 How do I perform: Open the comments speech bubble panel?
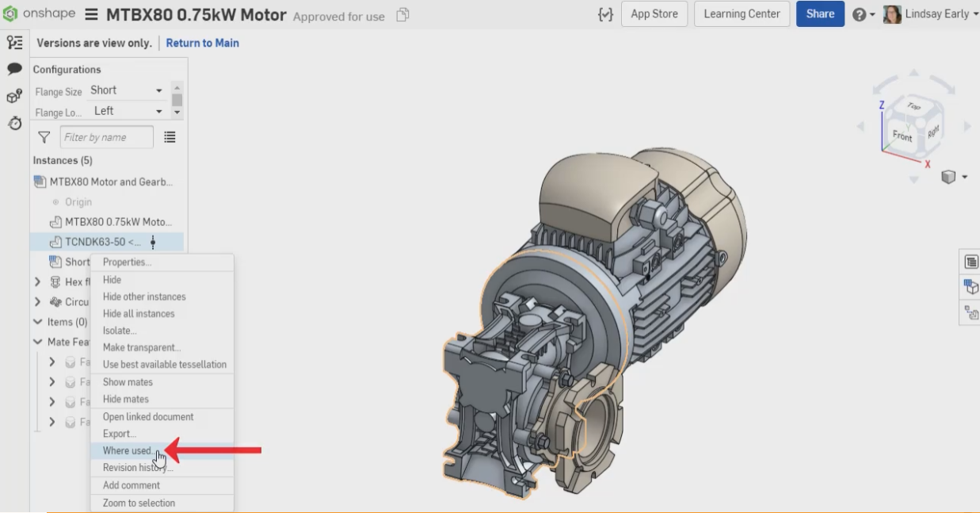14,69
